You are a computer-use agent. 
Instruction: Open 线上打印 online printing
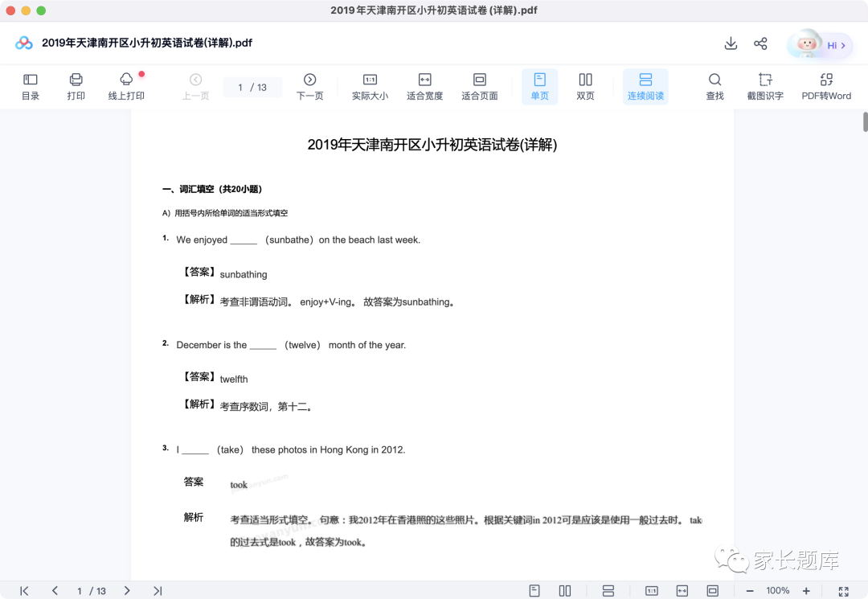pos(126,87)
